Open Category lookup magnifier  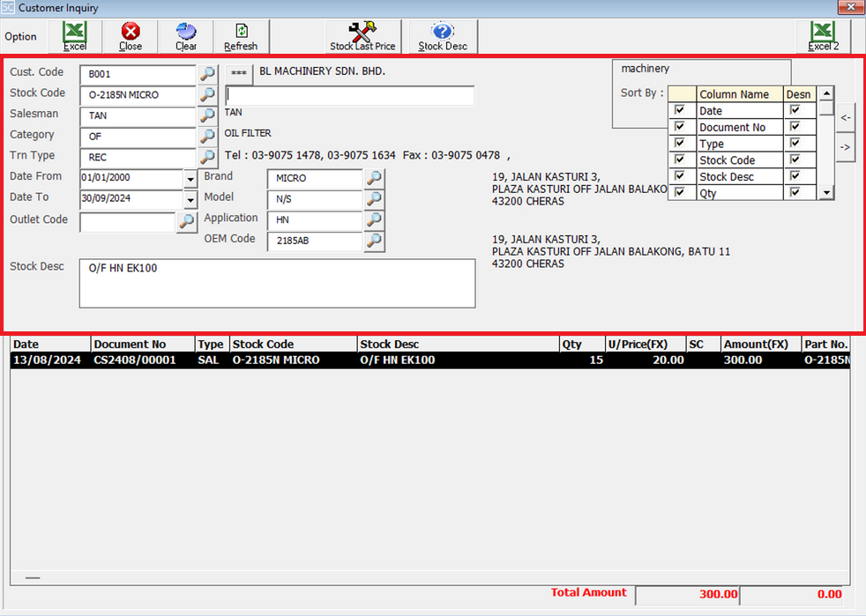coord(207,136)
